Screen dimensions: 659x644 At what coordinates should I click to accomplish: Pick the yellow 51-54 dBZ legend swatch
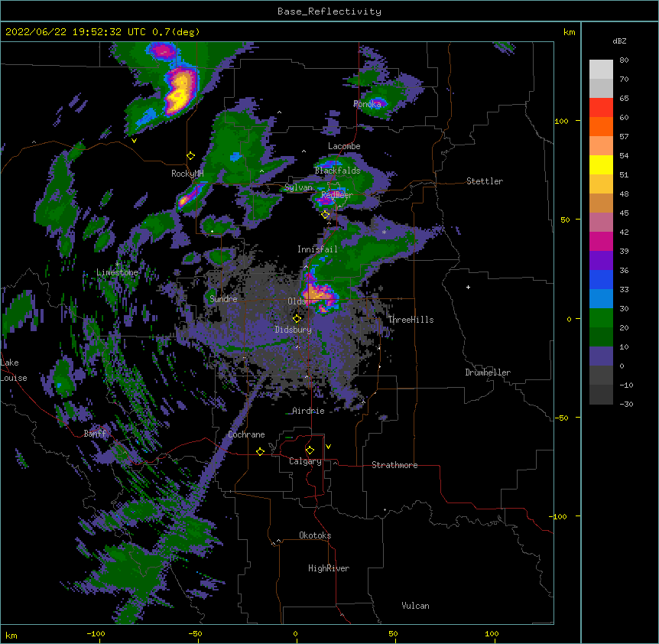tap(601, 164)
